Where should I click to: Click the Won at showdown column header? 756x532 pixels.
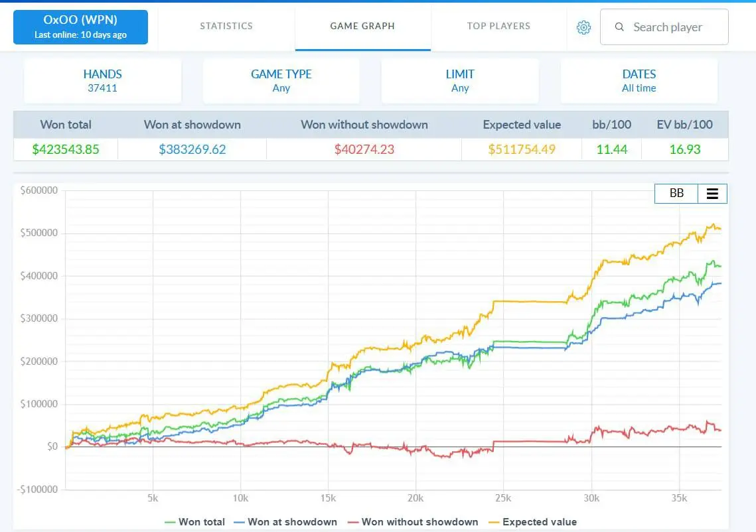coord(192,125)
